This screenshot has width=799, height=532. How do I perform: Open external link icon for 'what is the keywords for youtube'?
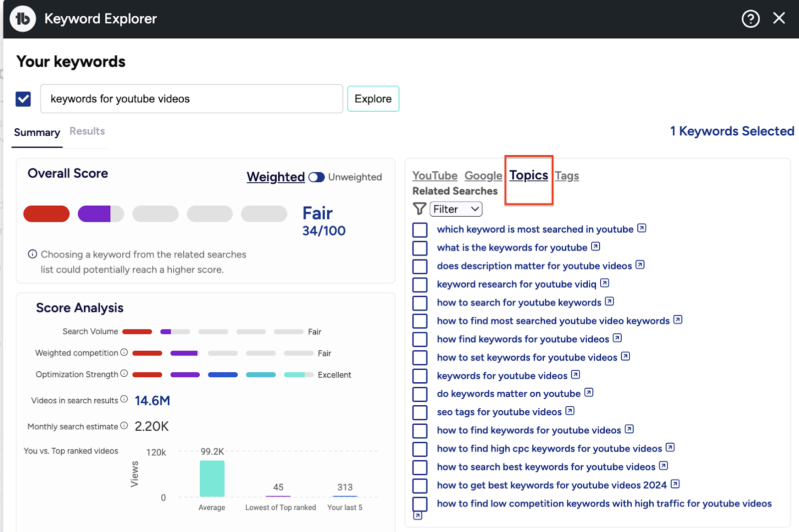click(595, 247)
